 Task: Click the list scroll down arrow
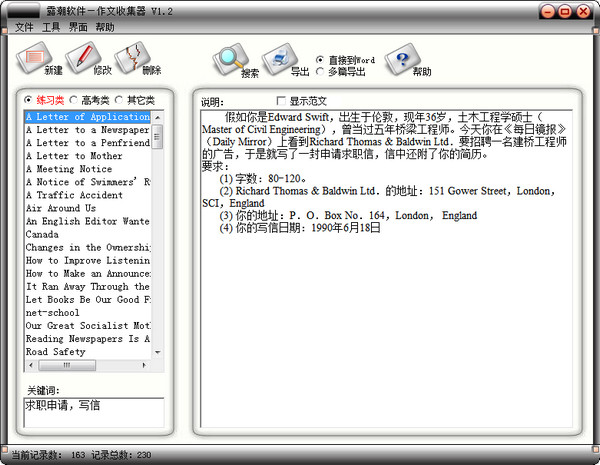(158, 352)
